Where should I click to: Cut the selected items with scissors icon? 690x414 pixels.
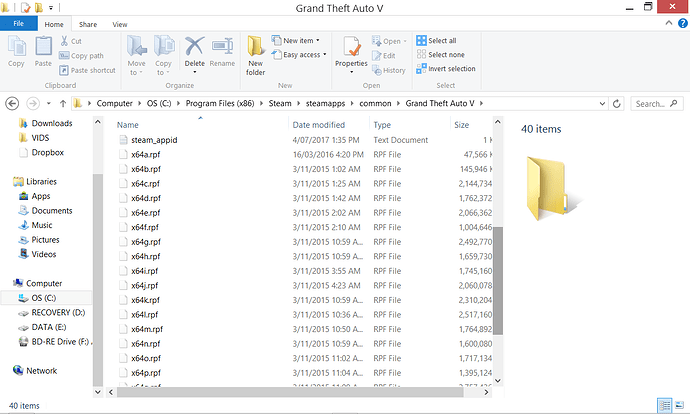coord(71,41)
